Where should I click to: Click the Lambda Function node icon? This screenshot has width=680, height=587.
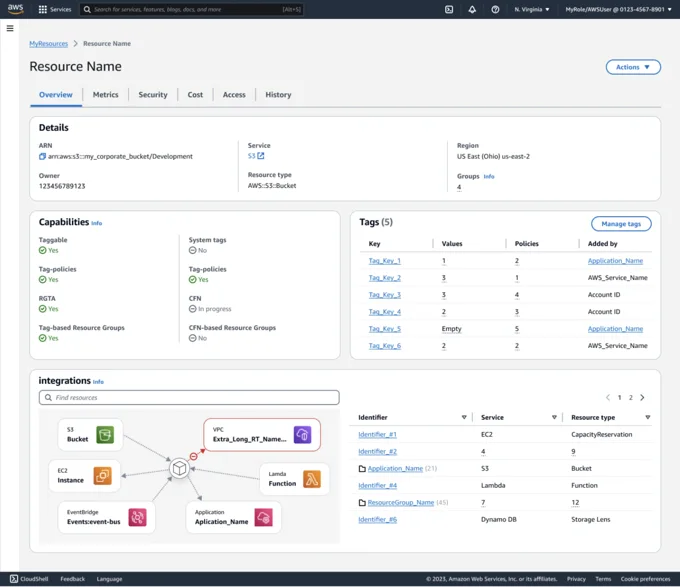(312, 479)
